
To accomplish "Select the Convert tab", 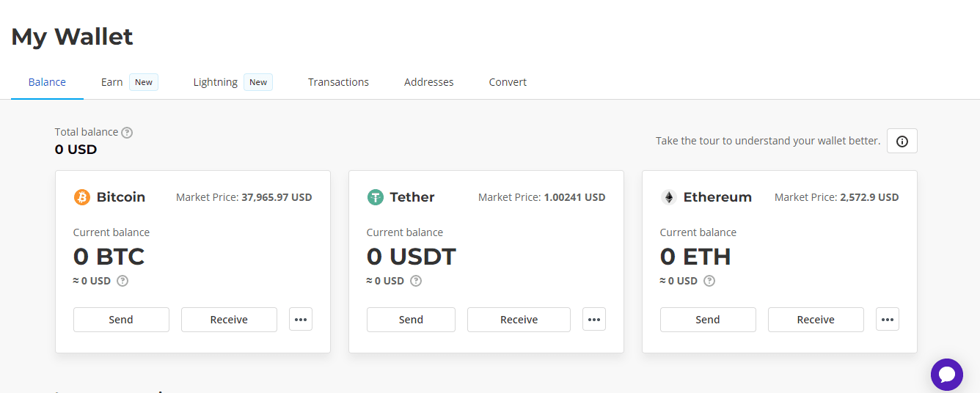I will click(508, 82).
